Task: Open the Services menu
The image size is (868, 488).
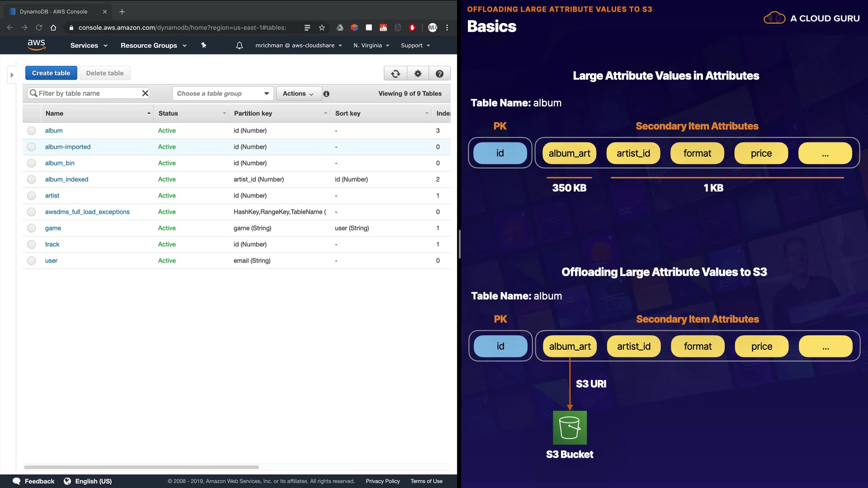Action: click(x=89, y=45)
